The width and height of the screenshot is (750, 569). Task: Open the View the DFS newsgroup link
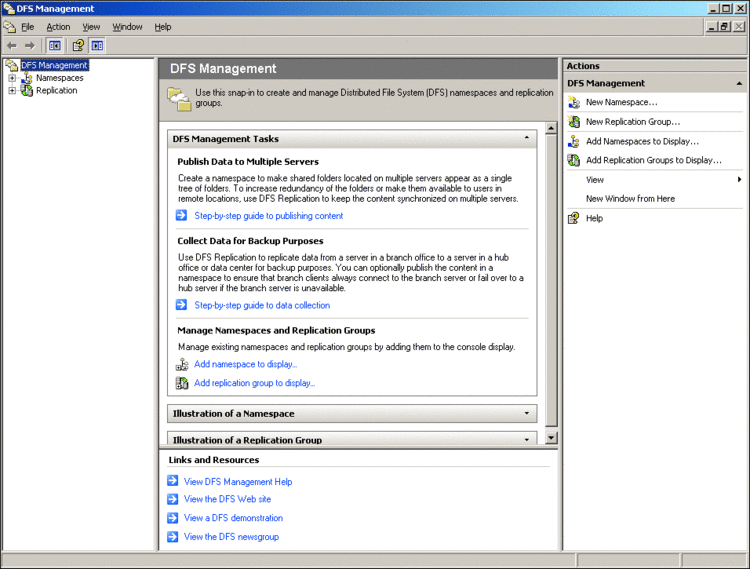click(x=232, y=536)
